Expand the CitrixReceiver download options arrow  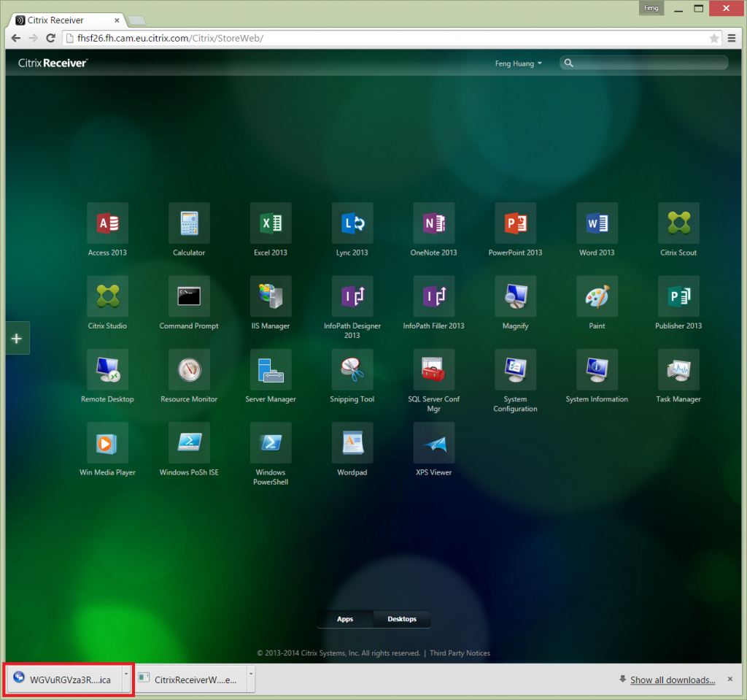pyautogui.click(x=251, y=679)
